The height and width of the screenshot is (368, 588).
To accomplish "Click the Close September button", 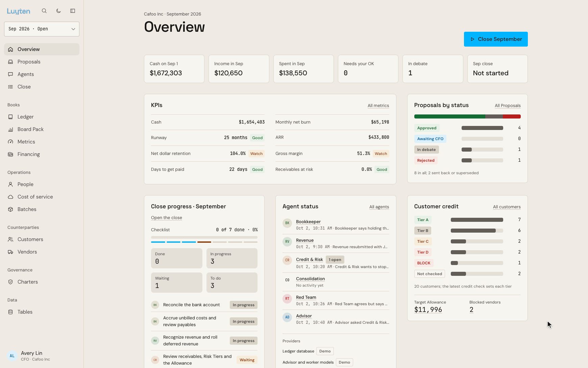I will (x=496, y=39).
